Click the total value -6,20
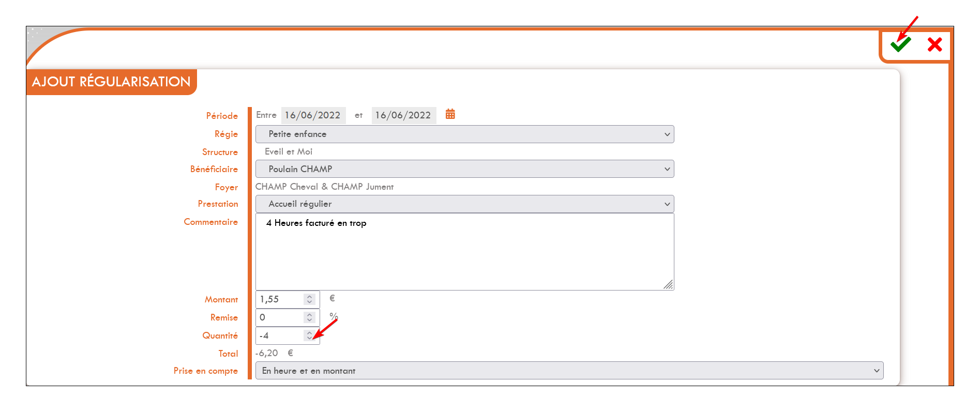This screenshot has height=412, width=980. (x=267, y=353)
